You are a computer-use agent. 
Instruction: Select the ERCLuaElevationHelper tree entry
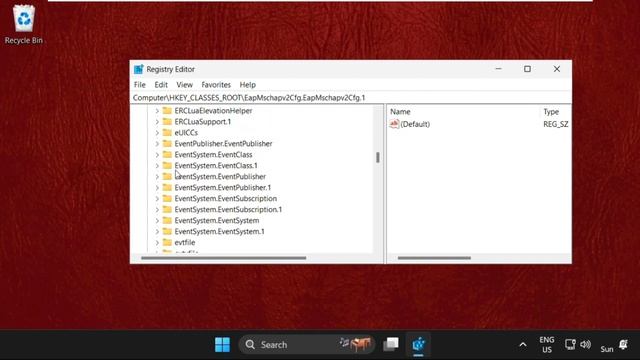(x=213, y=111)
